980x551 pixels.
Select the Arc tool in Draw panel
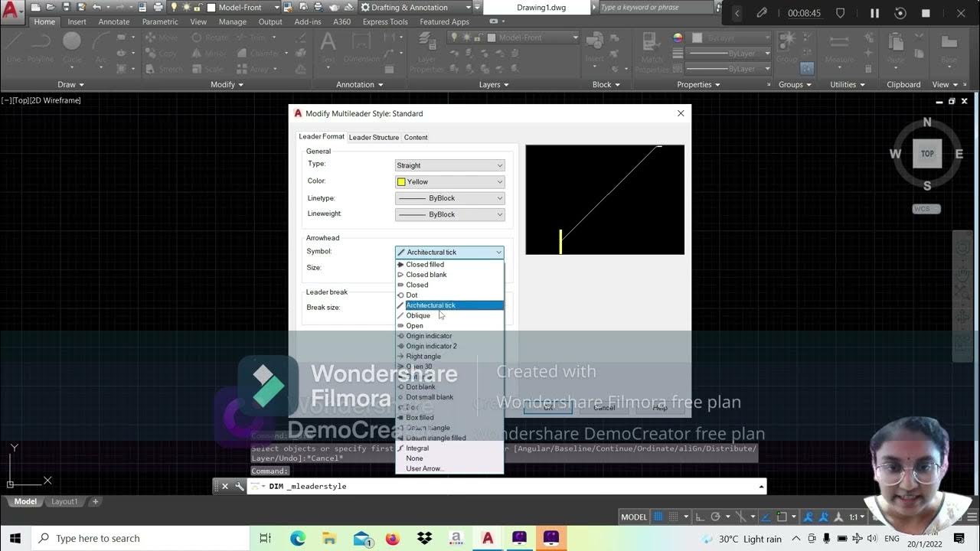coord(100,47)
